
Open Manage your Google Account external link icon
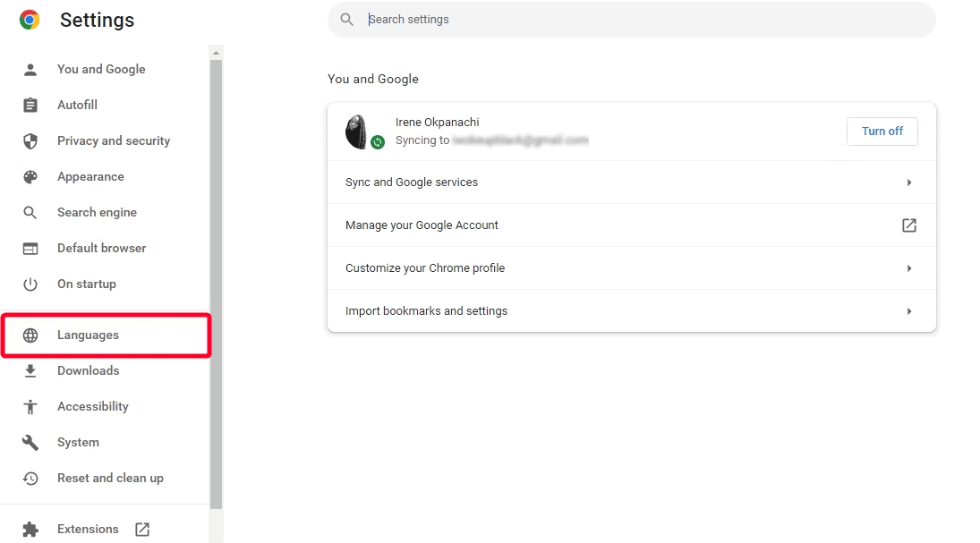pos(908,225)
